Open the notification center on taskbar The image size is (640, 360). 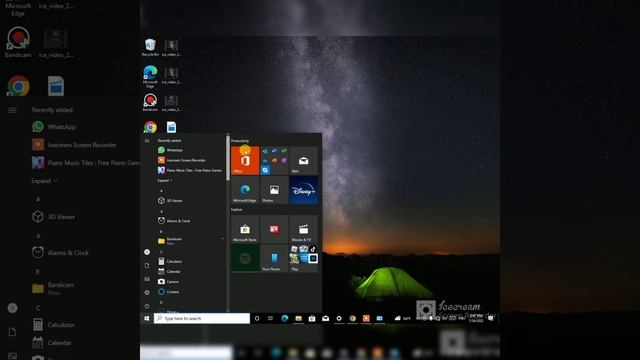coord(491,318)
